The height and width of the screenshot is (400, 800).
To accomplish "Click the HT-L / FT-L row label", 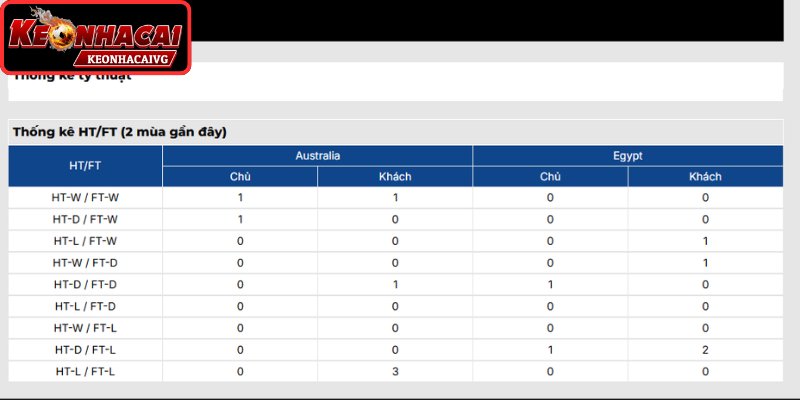I will [x=85, y=372].
